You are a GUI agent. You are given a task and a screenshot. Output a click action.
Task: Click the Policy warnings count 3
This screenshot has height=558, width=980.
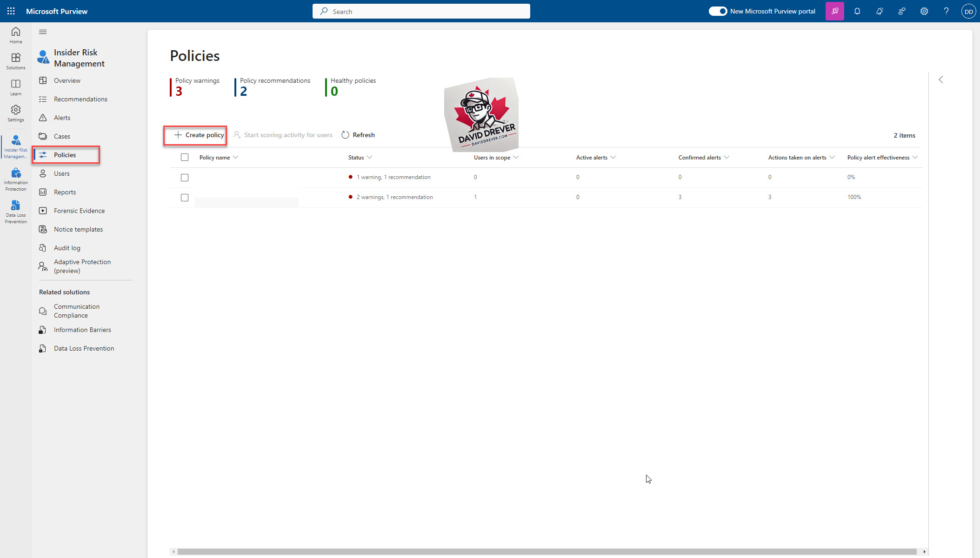click(179, 91)
